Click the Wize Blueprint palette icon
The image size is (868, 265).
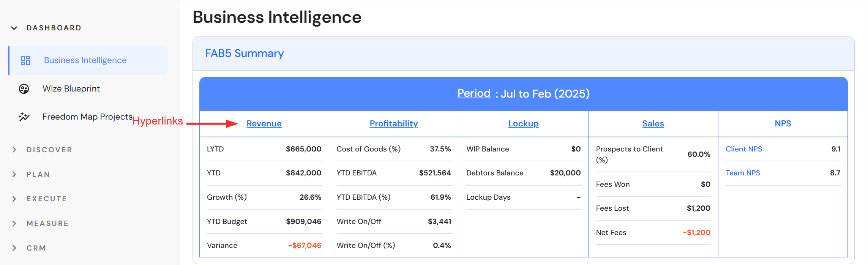point(24,89)
